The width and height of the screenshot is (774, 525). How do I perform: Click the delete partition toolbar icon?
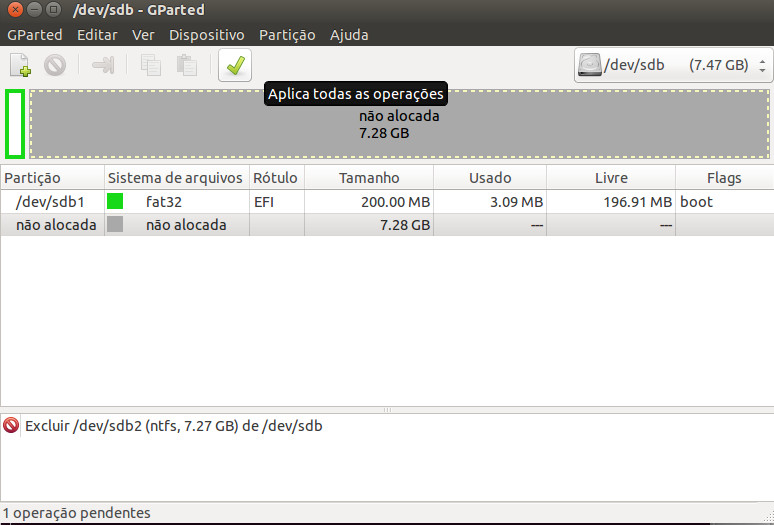click(55, 65)
